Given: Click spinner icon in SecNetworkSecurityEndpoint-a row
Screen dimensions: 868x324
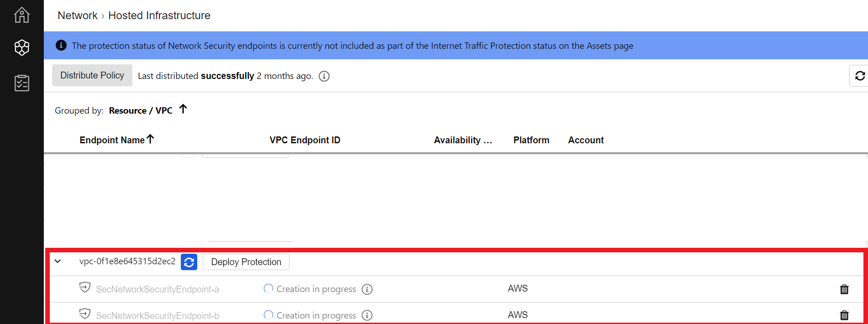Looking at the screenshot, I should point(268,288).
